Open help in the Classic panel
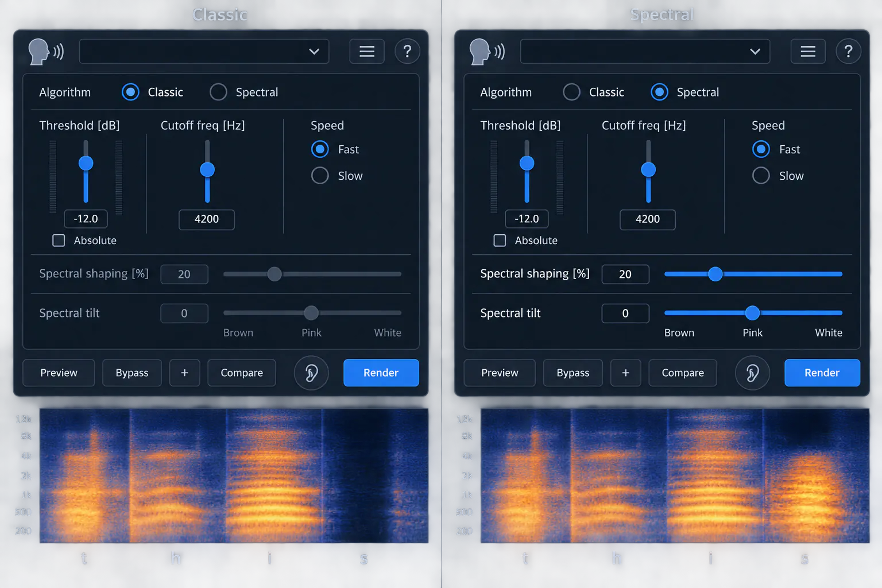 click(407, 52)
